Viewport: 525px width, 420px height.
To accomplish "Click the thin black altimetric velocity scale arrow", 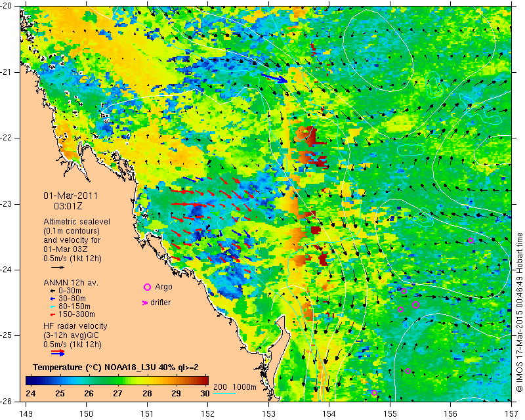I will click(x=58, y=267).
